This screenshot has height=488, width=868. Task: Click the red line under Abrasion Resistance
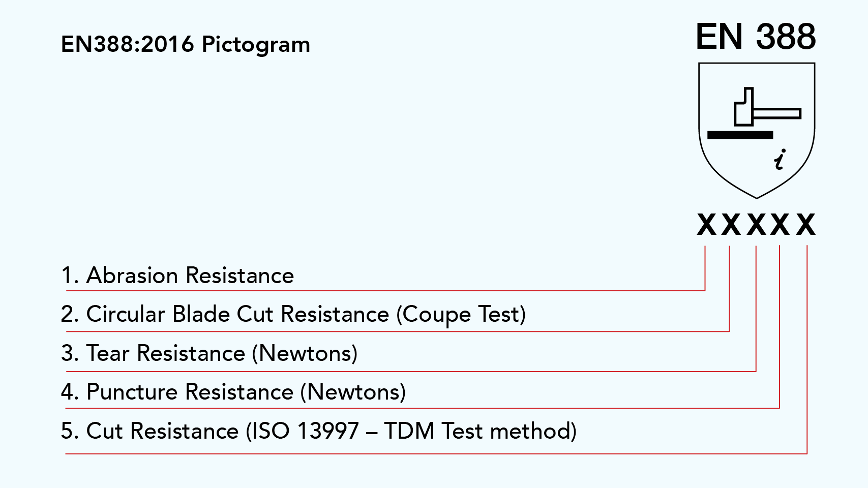(x=385, y=291)
